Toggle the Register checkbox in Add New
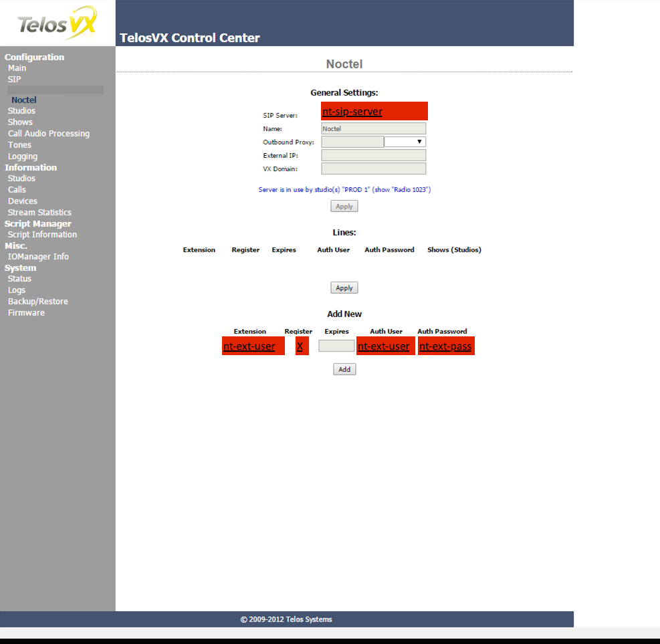The height and width of the screenshot is (644, 660). point(302,346)
